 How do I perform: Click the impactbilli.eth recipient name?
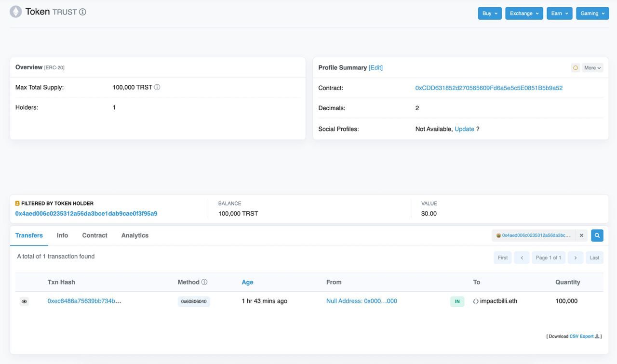[498, 301]
